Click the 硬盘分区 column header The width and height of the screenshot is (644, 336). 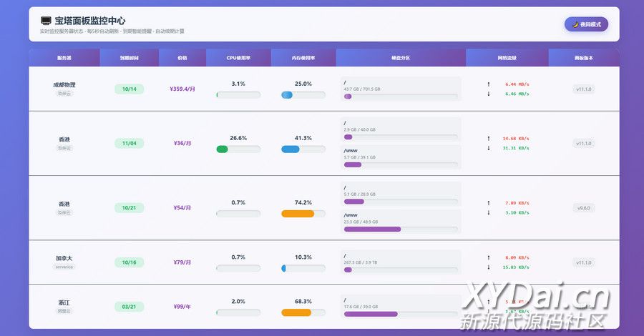[401, 57]
